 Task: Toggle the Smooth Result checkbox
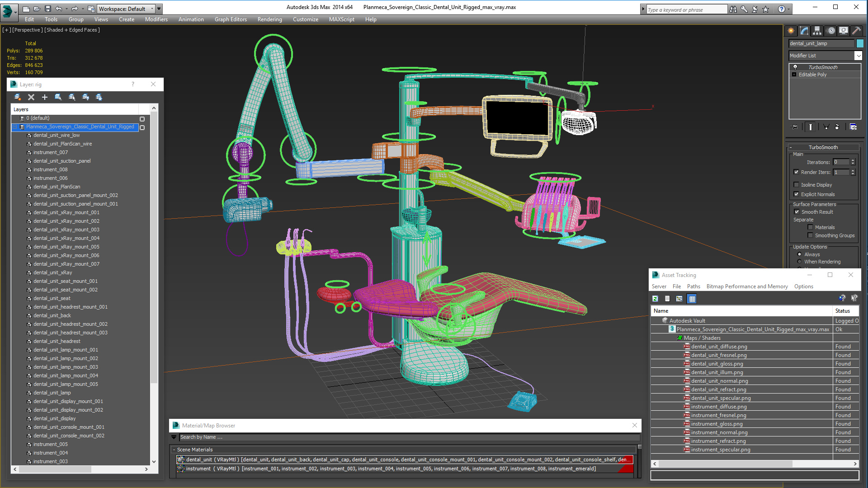point(797,212)
